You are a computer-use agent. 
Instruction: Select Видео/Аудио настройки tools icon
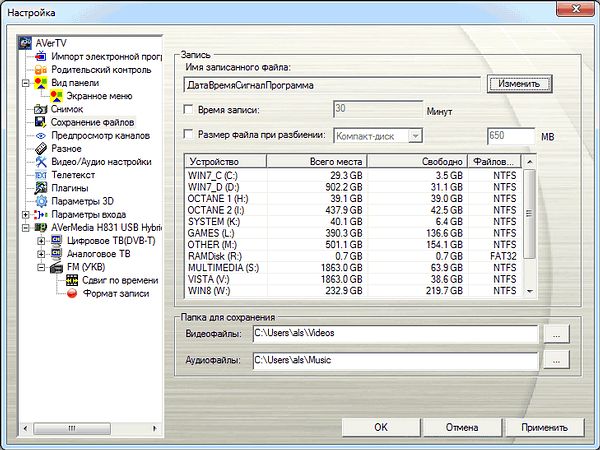41,161
